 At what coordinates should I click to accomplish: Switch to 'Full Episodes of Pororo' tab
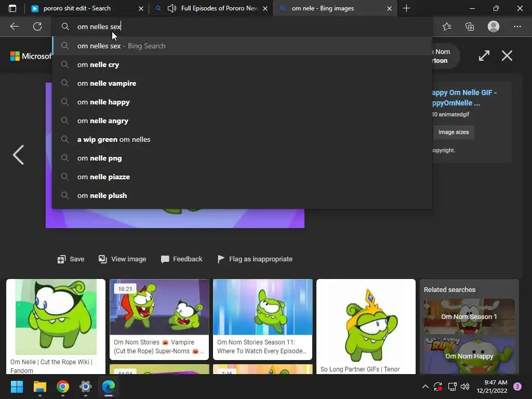click(212, 8)
